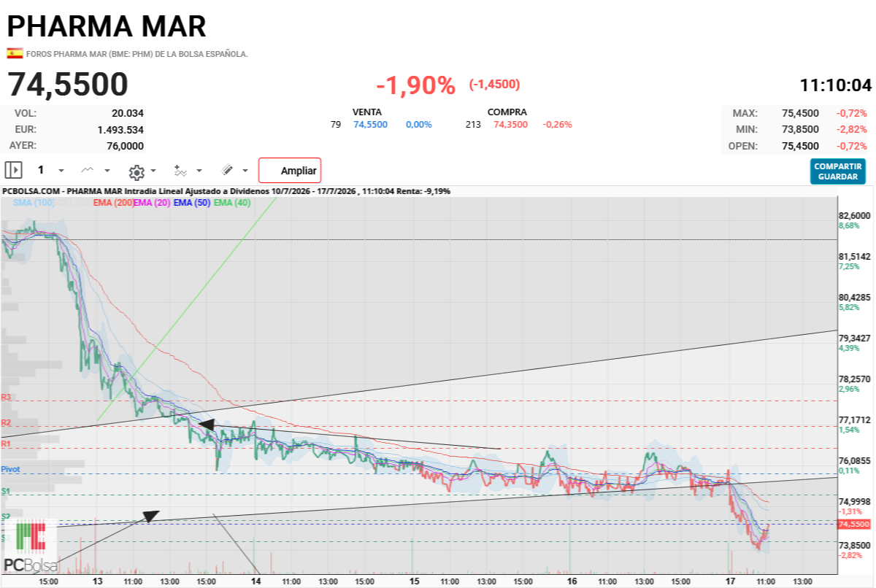
Task: Toggle the EMA (40) indicator label
Action: [232, 203]
